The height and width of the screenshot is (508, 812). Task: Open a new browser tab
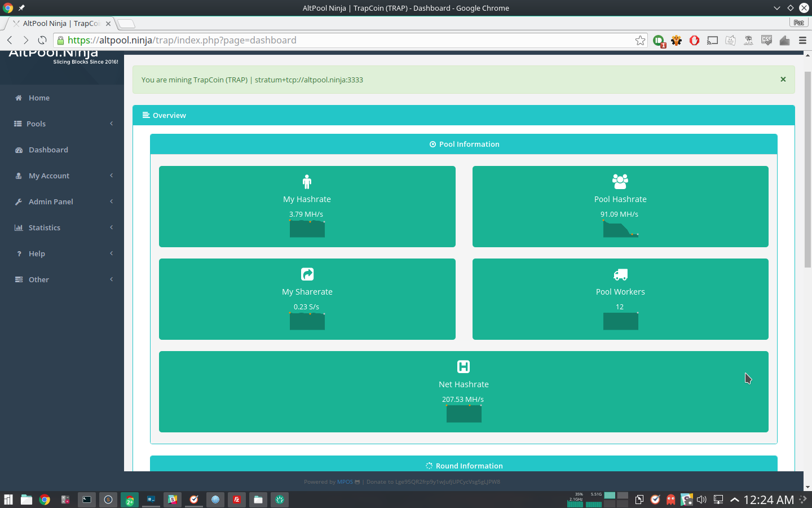click(126, 24)
